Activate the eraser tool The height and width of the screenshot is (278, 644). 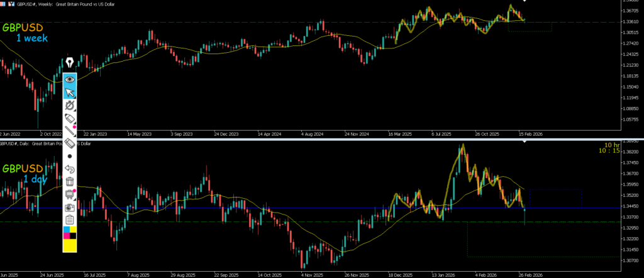(70, 143)
